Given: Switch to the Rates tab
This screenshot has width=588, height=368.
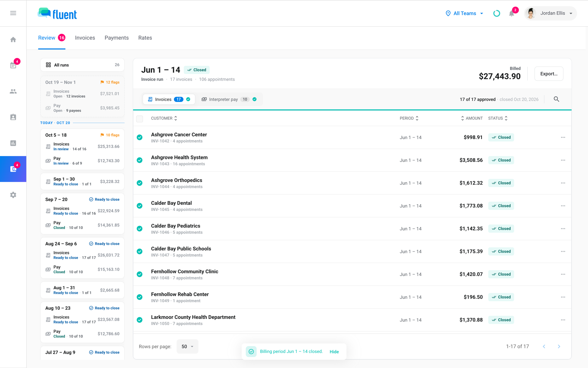Looking at the screenshot, I should tap(145, 38).
